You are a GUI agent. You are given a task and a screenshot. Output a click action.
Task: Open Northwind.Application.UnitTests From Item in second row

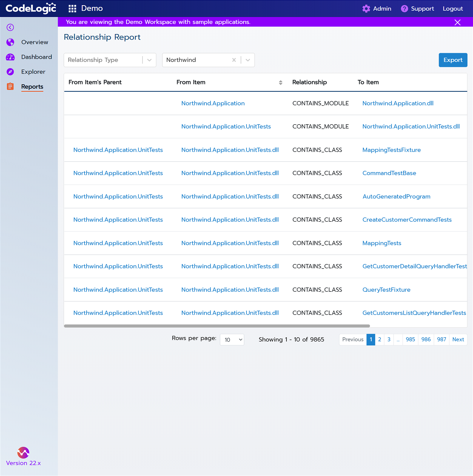(x=226, y=126)
